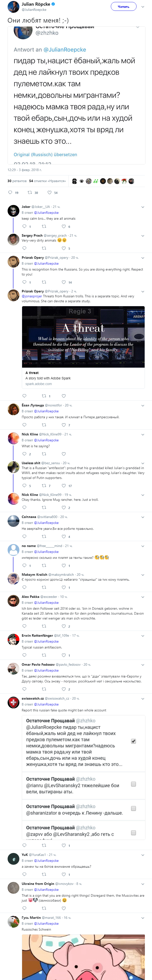Image resolution: width=152 pixels, height=980 pixels.
Task: Open chevron menu on swisswatch.cz reply
Action: 143,698
